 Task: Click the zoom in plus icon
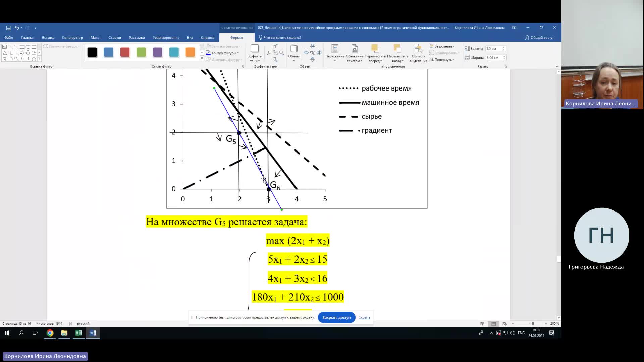546,324
